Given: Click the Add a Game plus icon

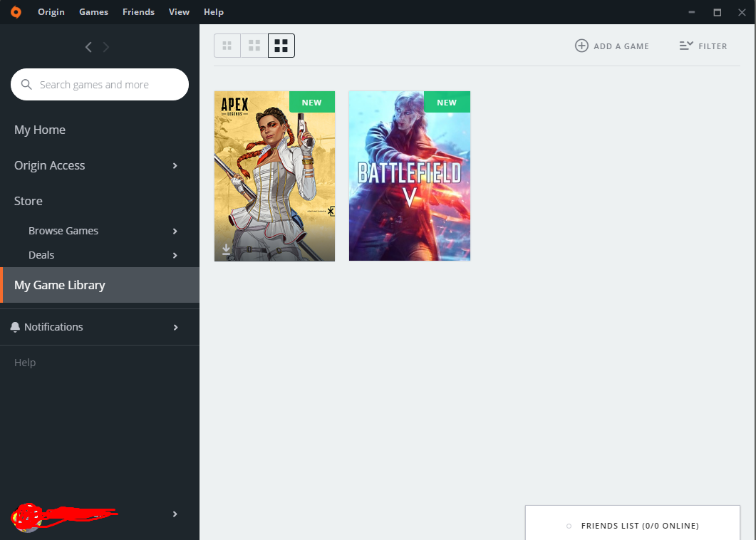Looking at the screenshot, I should 582,46.
